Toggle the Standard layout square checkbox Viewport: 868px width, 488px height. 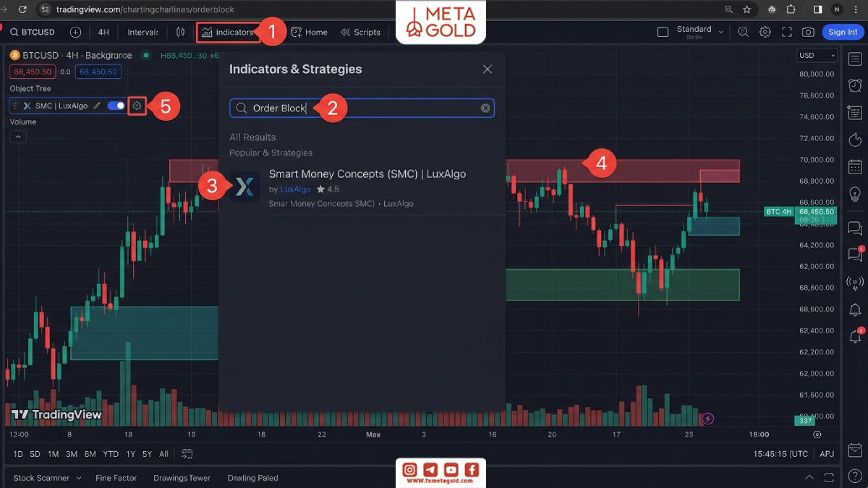click(663, 32)
